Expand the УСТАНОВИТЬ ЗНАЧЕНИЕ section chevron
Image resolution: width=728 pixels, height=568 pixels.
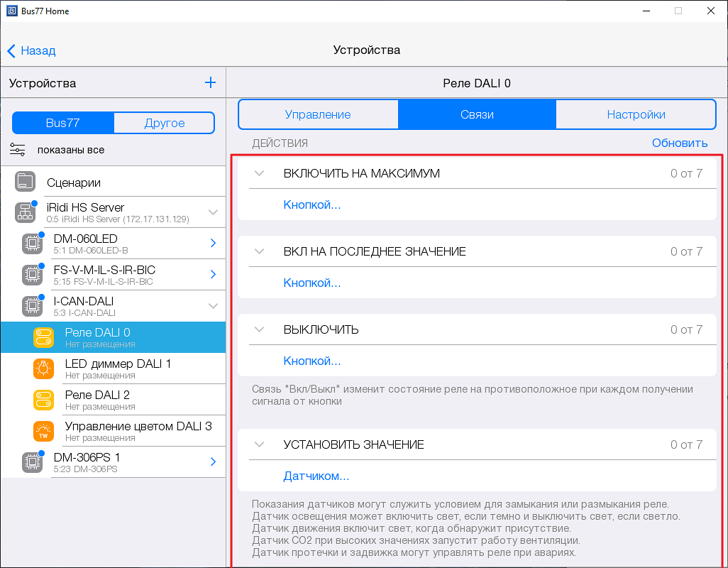point(260,444)
